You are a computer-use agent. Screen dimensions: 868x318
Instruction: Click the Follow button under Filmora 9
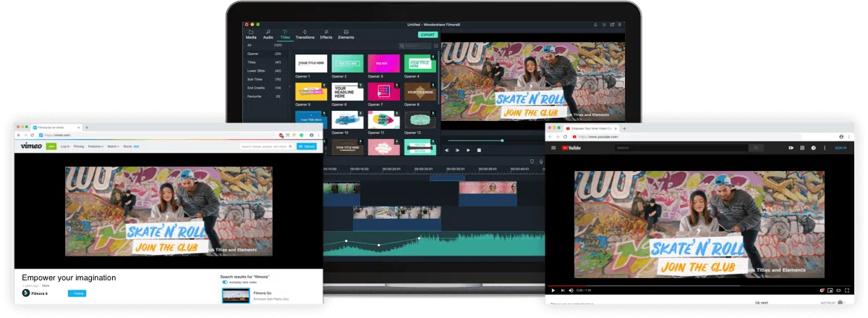click(77, 293)
